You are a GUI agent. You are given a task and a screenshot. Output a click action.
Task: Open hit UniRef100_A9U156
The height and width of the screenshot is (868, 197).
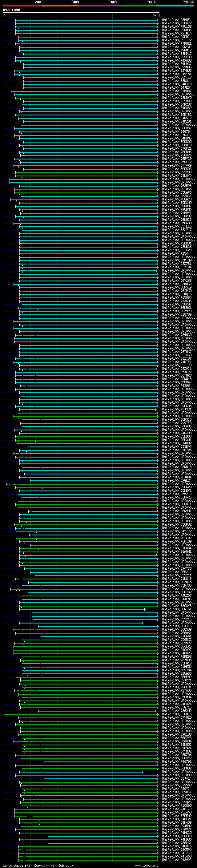point(176,26)
